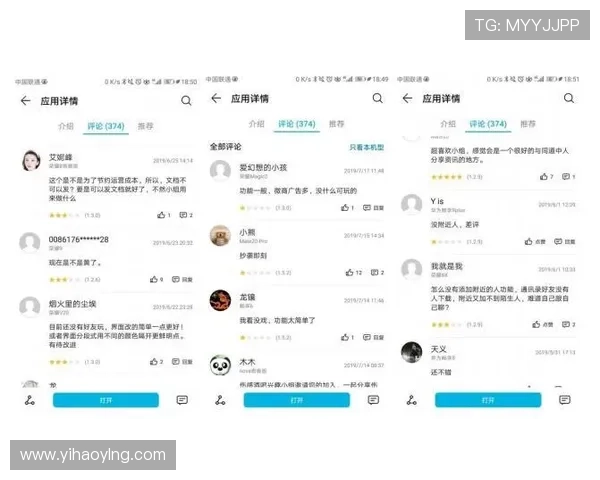Viewport: 600px width, 480px height.
Task: Reply to the review by 龙镶
Action: 373,337
